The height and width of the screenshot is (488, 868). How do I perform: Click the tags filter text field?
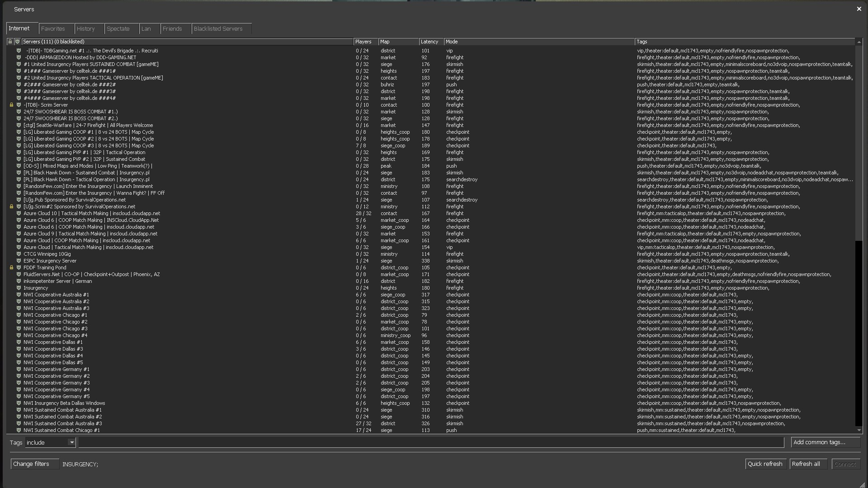431,442
